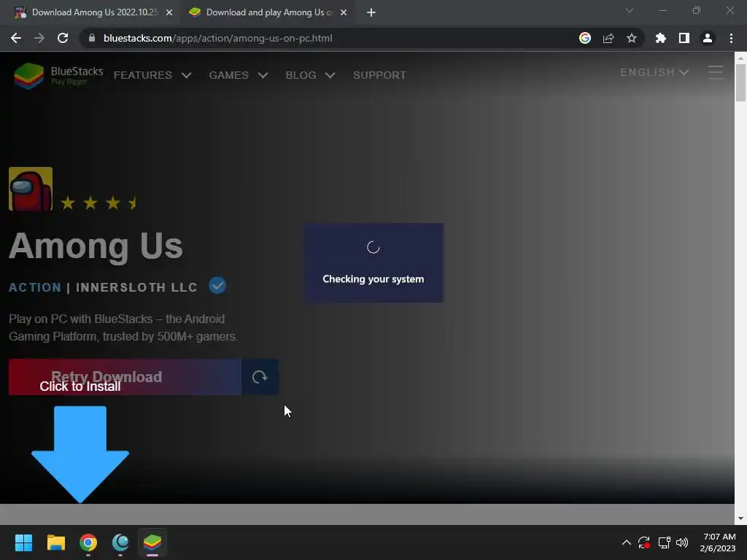Click the address bar URL field

coord(329,38)
